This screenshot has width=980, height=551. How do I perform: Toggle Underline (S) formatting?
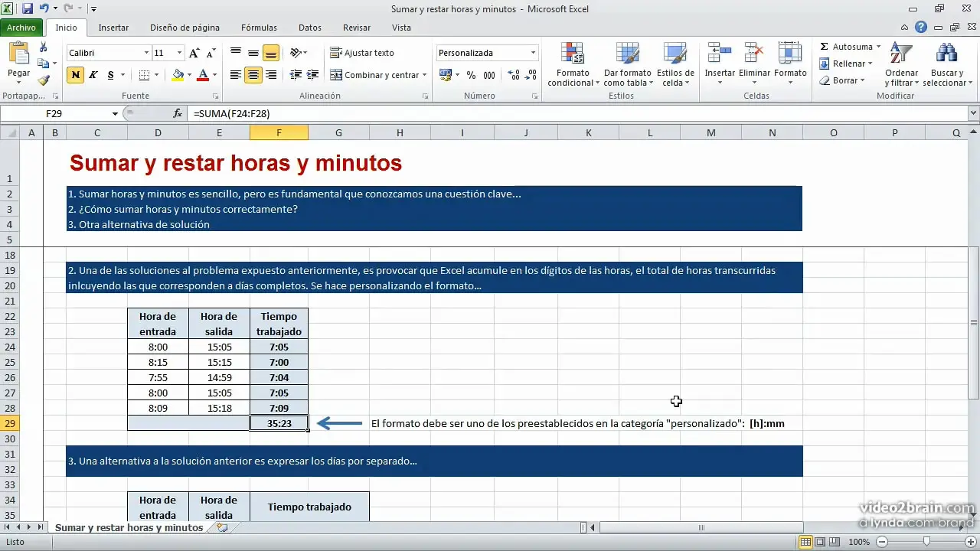[x=111, y=75]
